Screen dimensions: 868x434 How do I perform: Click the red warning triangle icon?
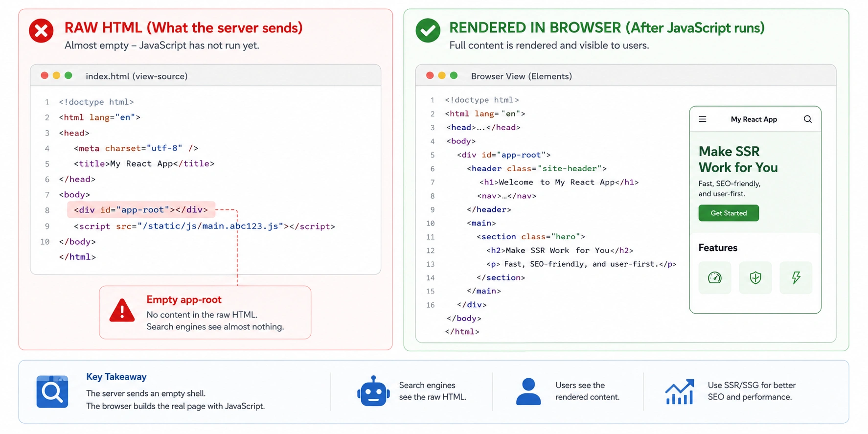coord(122,311)
